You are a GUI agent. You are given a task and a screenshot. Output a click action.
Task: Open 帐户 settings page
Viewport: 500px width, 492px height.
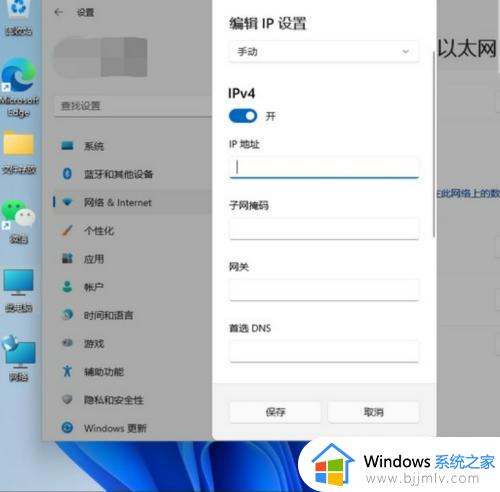click(x=132, y=287)
